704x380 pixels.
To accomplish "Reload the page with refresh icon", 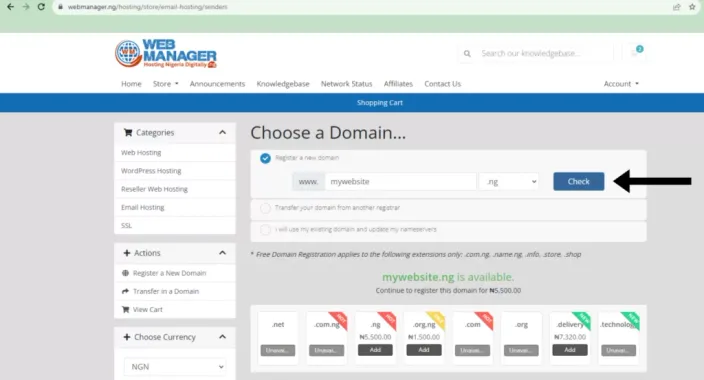I will pyautogui.click(x=41, y=7).
